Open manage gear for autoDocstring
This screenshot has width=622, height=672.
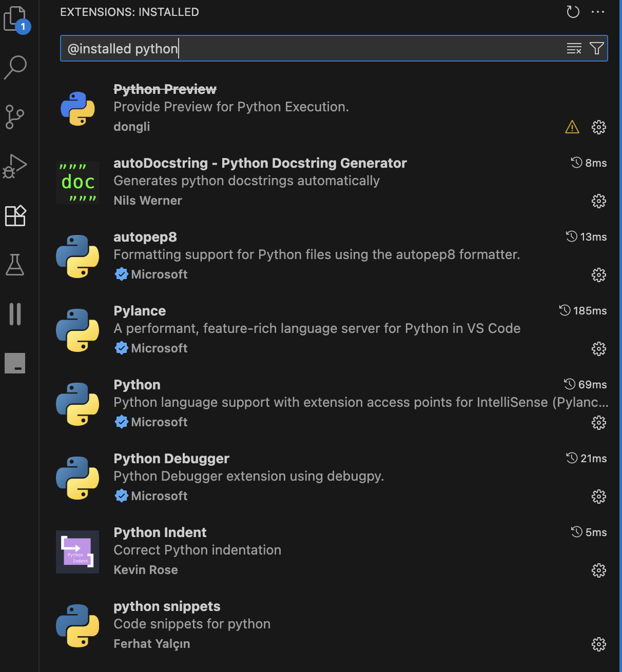(599, 201)
